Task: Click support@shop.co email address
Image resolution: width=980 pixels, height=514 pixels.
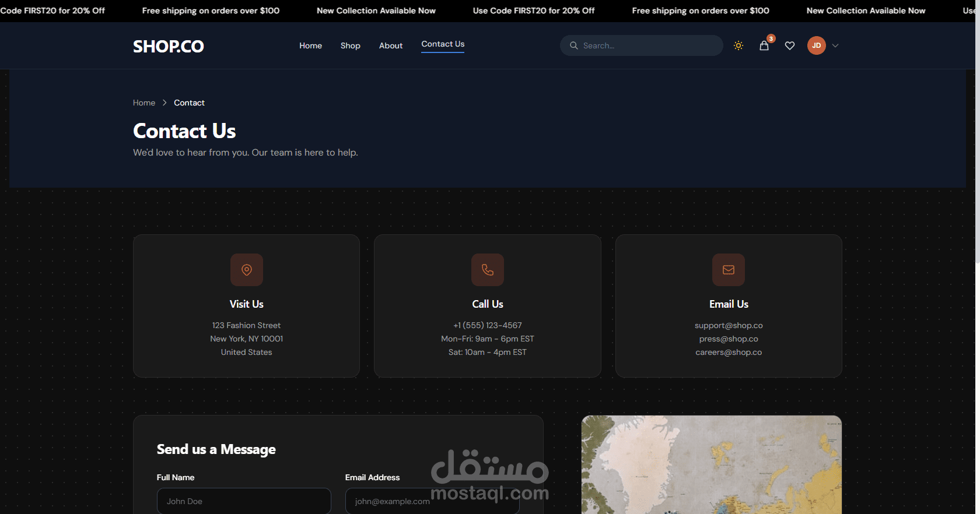Action: (x=729, y=325)
